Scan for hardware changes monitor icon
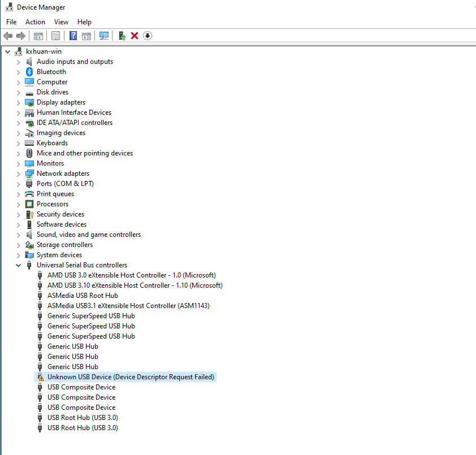Image resolution: width=476 pixels, height=455 pixels. tap(104, 36)
